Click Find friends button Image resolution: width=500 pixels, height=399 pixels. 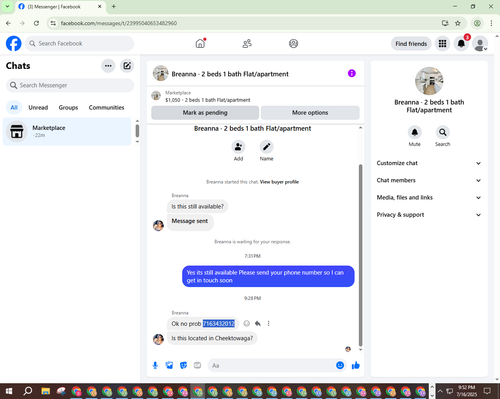click(x=411, y=44)
